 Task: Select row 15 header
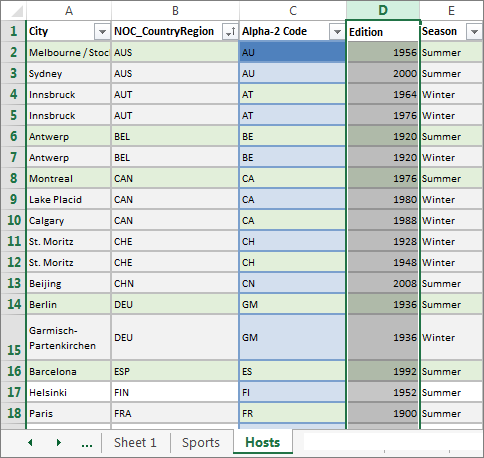point(13,337)
